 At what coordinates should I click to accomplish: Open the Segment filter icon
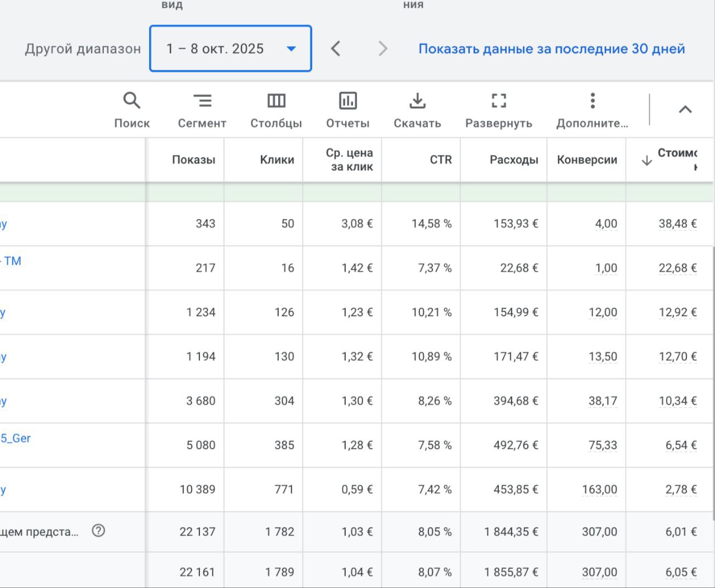pyautogui.click(x=202, y=101)
